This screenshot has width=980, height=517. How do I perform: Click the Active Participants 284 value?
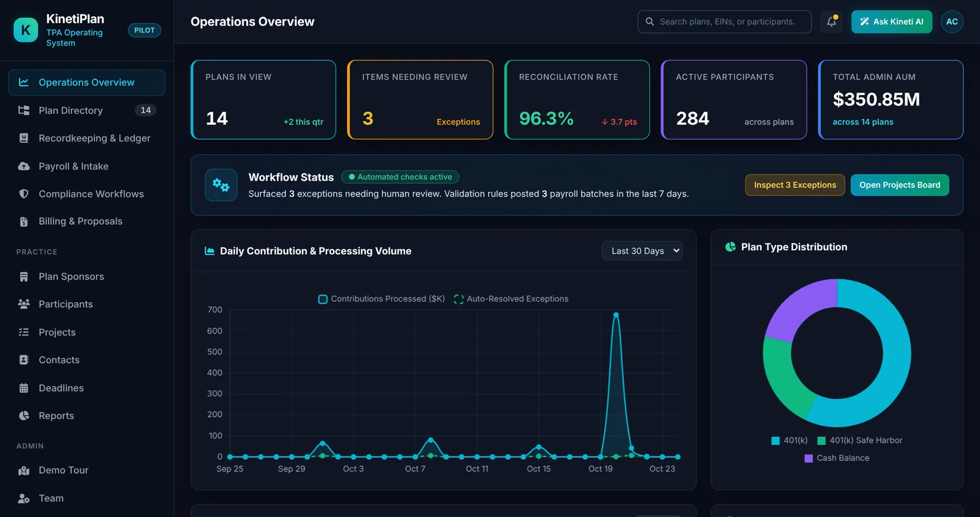pyautogui.click(x=693, y=118)
